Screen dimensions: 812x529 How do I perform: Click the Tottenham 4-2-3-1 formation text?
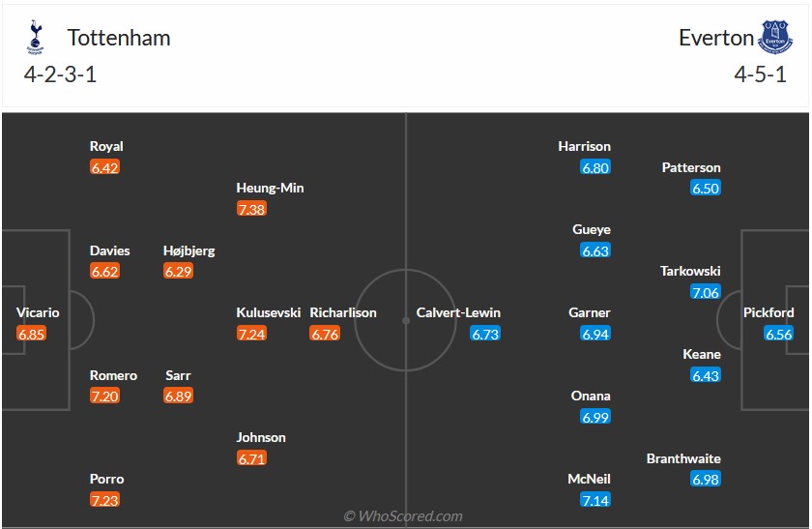[x=61, y=74]
